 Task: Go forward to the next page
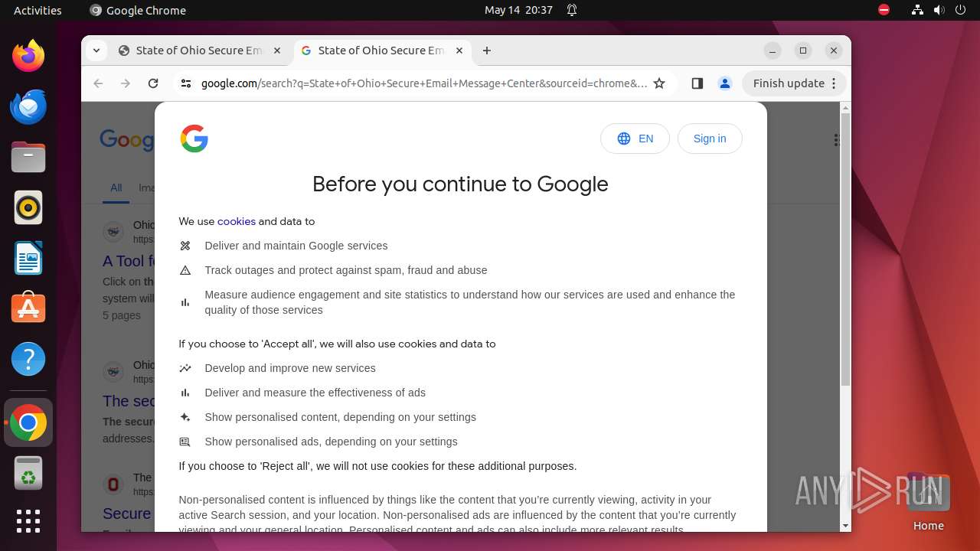pyautogui.click(x=126, y=83)
